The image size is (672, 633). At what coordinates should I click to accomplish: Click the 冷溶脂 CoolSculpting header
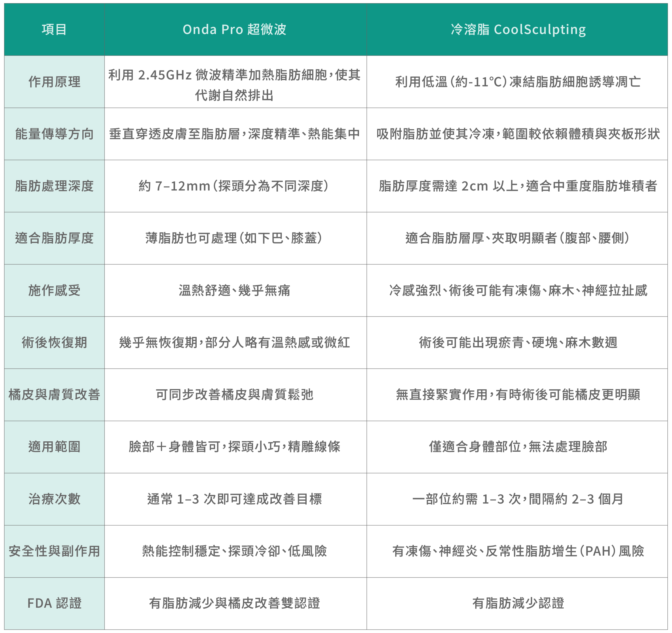tap(518, 29)
